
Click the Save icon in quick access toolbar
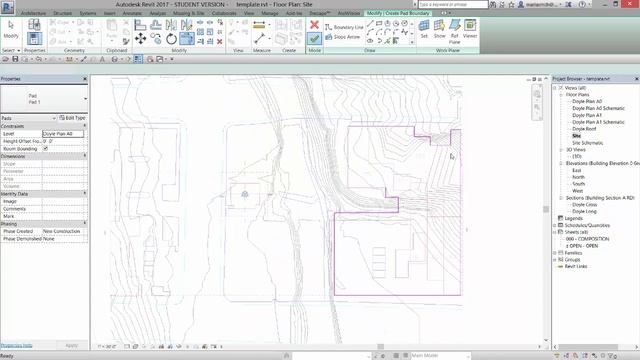[15, 59]
